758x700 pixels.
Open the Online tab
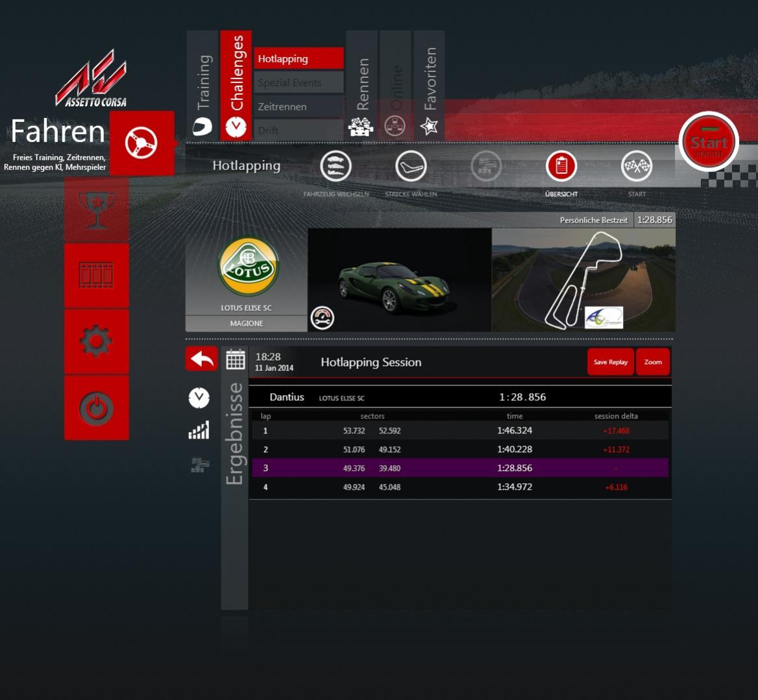[x=395, y=86]
